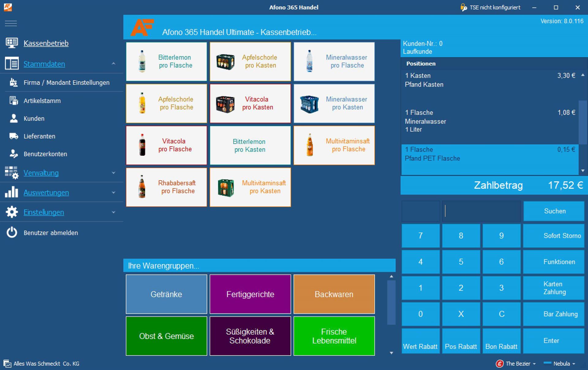The width and height of the screenshot is (588, 370).
Task: Click the TSE nicht konfiguriert lock icon
Action: pyautogui.click(x=464, y=7)
